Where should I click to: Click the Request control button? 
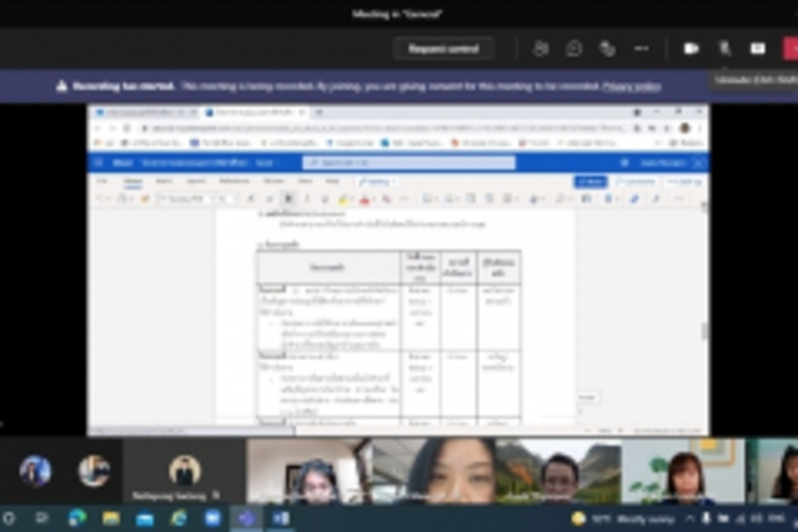pyautogui.click(x=444, y=49)
